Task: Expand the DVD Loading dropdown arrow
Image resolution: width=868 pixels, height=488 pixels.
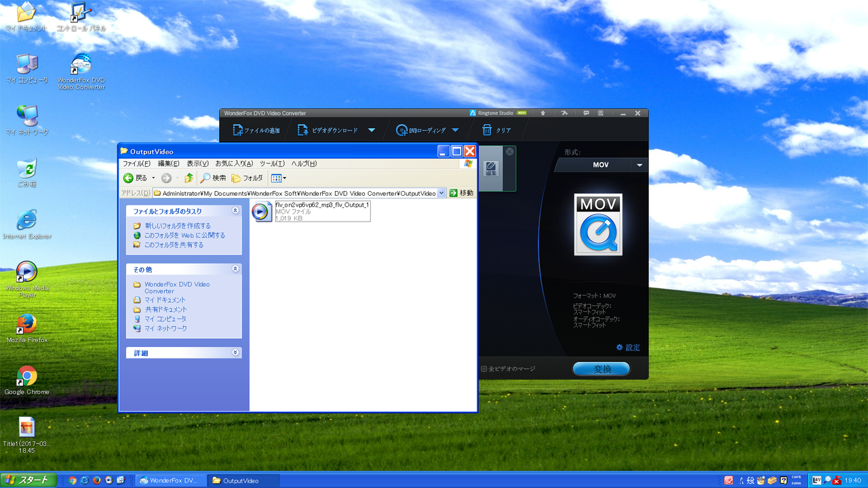Action: (455, 130)
